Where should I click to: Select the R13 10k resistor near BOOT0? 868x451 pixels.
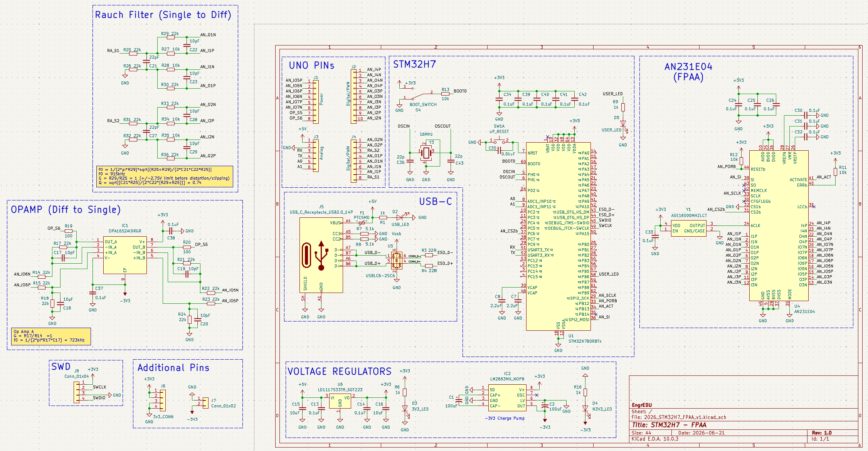pyautogui.click(x=445, y=94)
